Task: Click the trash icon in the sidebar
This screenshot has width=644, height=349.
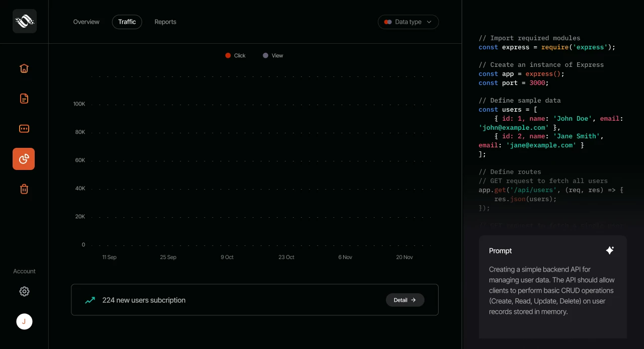Action: [24, 189]
